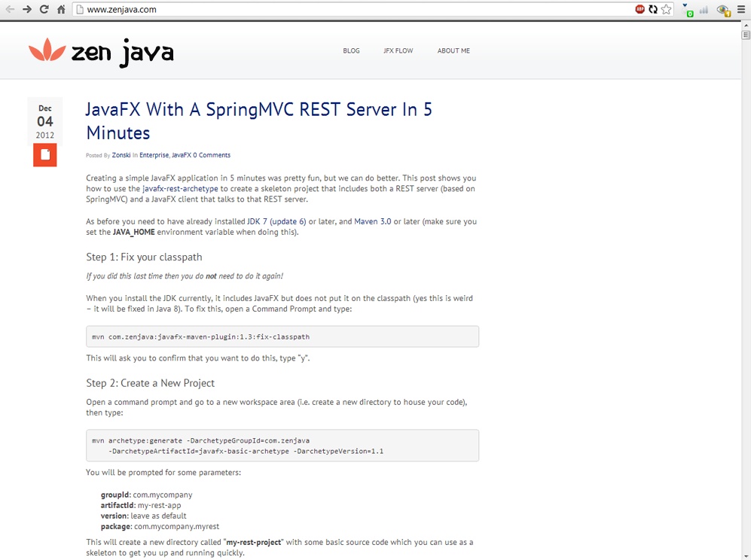751x560 pixels.
Task: Open the JavaFX category link
Action: coord(181,155)
